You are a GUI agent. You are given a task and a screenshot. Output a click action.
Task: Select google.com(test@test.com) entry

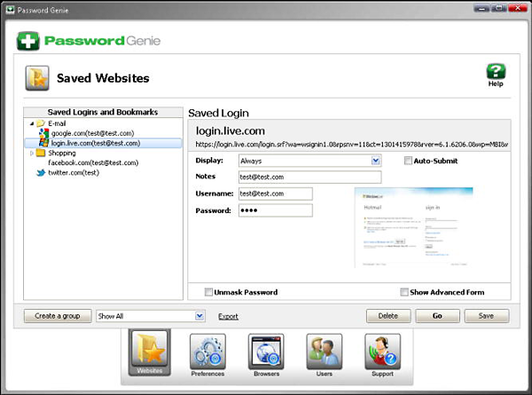tap(92, 133)
